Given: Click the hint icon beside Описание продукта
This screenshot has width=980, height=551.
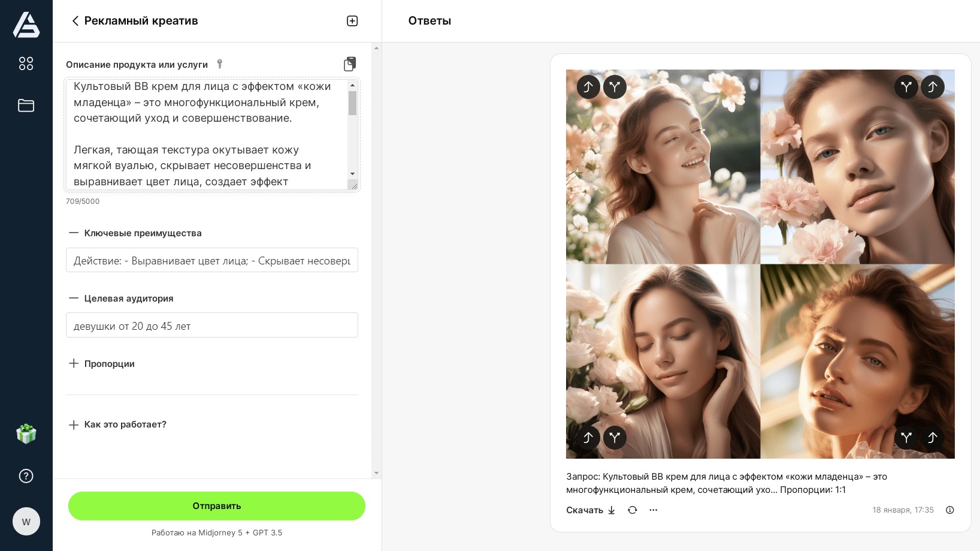Looking at the screenshot, I should click(x=220, y=64).
